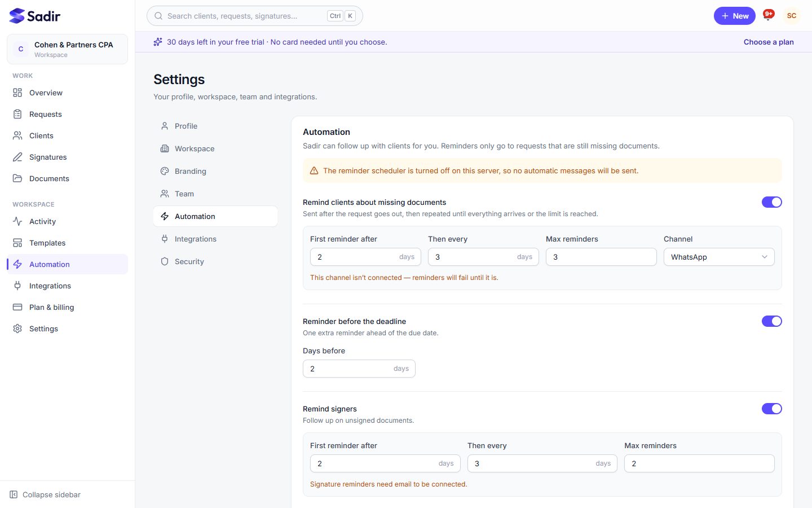Click Collapse sidebar label
The width and height of the screenshot is (812, 508).
tap(51, 494)
